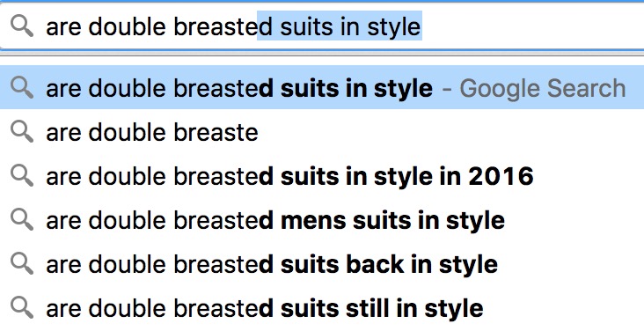Select the 'are double breasted mens suits in style' suggestion
The width and height of the screenshot is (644, 331).
click(x=322, y=219)
